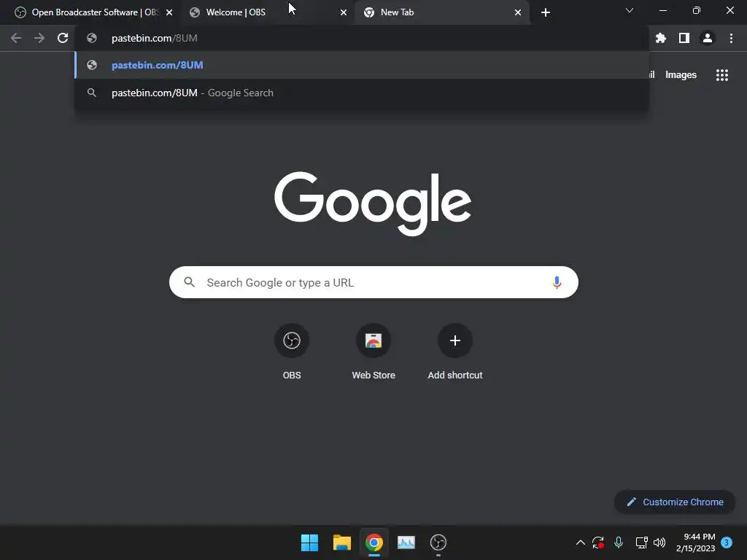The width and height of the screenshot is (747, 560).
Task: Open the volume speaker tray icon
Action: click(x=659, y=542)
